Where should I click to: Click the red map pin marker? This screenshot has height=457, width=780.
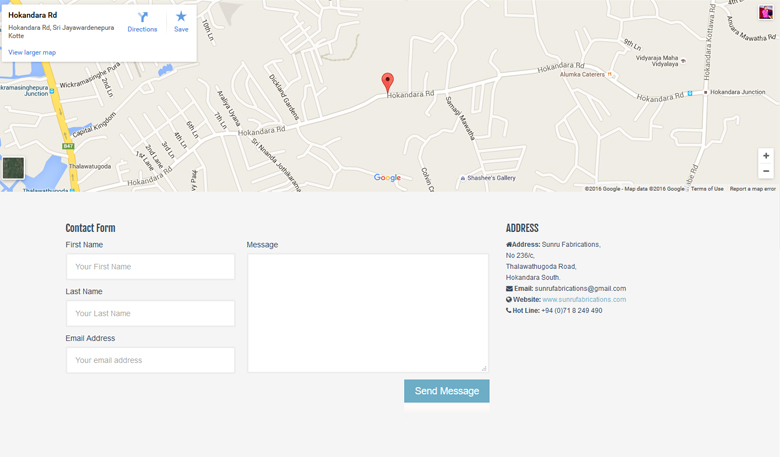pyautogui.click(x=388, y=83)
